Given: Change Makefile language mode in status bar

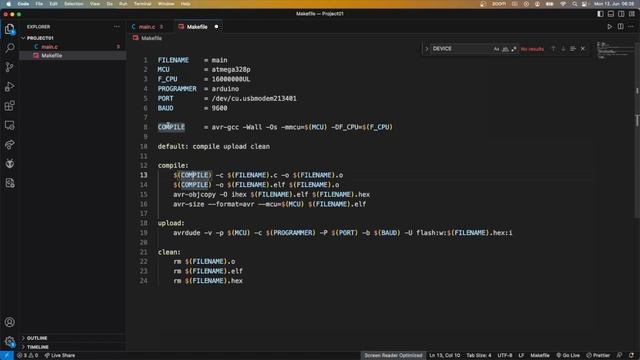Looking at the screenshot, I should click(540, 356).
